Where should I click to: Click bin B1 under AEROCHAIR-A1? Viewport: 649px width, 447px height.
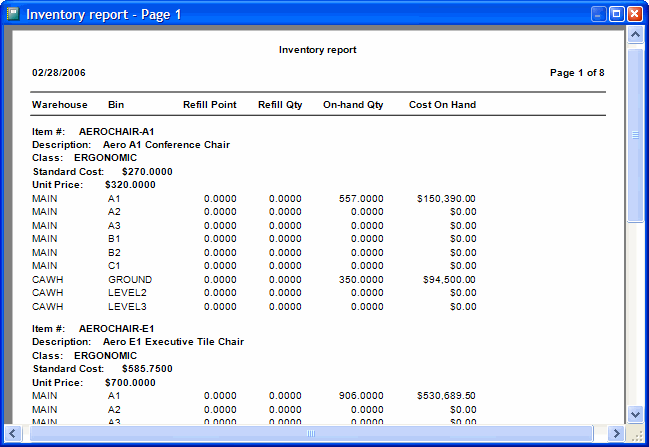click(x=114, y=239)
